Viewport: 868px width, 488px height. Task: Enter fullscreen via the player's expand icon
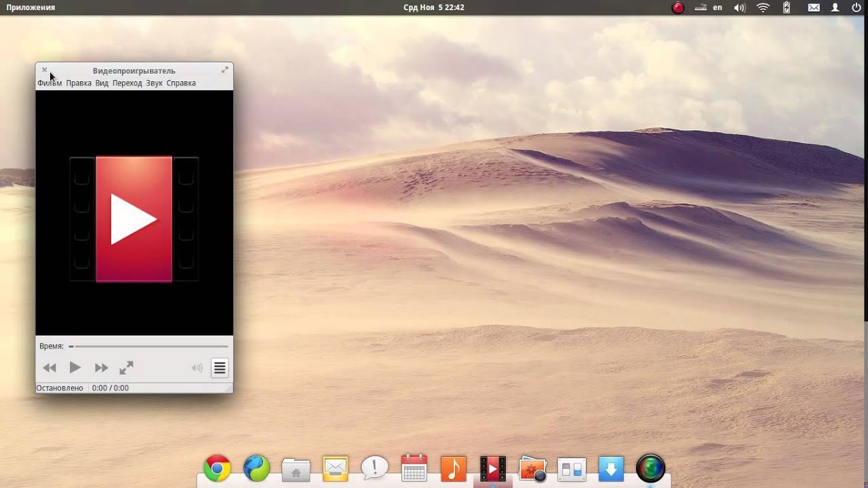[127, 367]
